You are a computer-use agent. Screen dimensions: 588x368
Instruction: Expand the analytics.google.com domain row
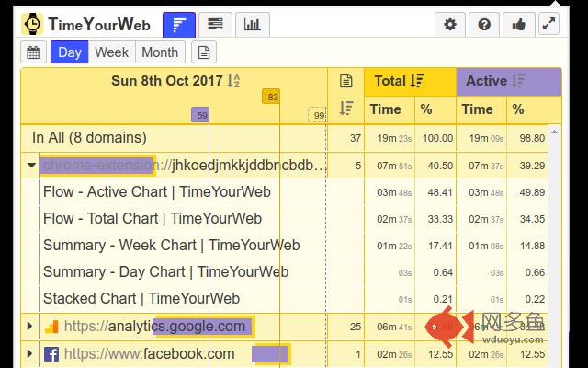pyautogui.click(x=30, y=326)
